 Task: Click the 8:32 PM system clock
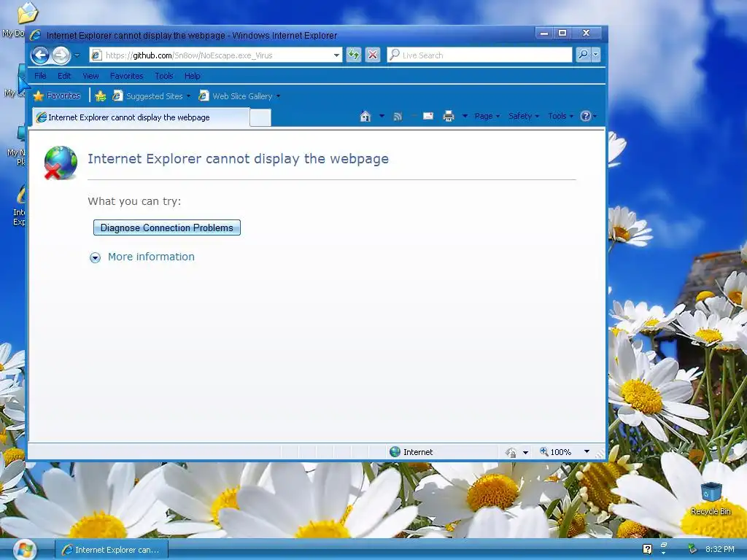[720, 549]
